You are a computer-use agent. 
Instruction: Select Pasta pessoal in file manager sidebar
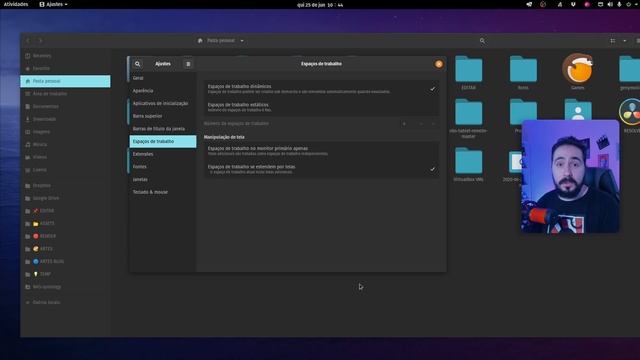[x=65, y=81]
